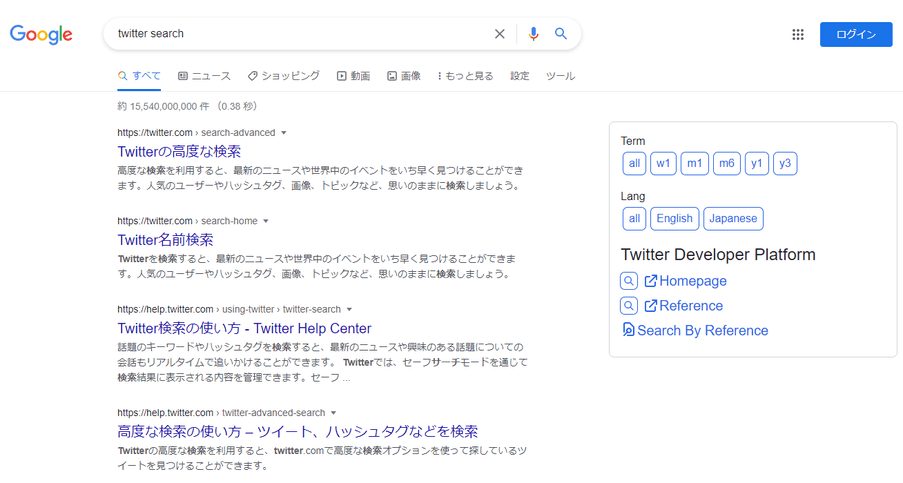The width and height of the screenshot is (903, 483).
Task: Expand dropdown arrow next to search-home URL
Action: pos(265,221)
